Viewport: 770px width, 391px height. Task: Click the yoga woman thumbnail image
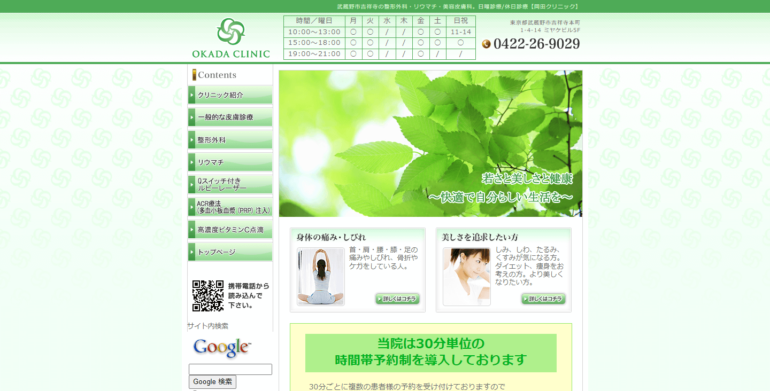pyautogui.click(x=321, y=277)
